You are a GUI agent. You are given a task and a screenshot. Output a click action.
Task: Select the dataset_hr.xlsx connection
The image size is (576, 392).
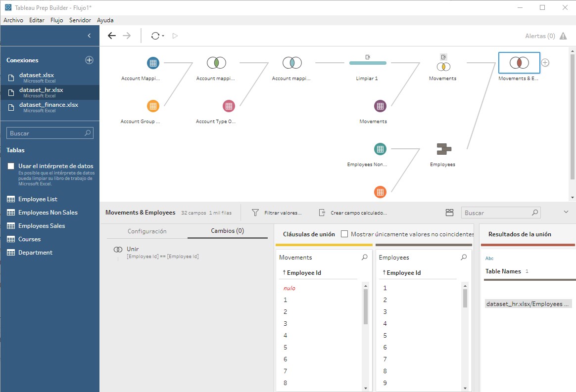point(49,92)
